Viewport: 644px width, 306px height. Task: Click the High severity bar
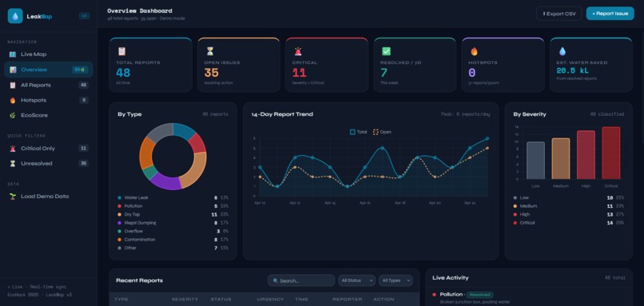coord(586,155)
